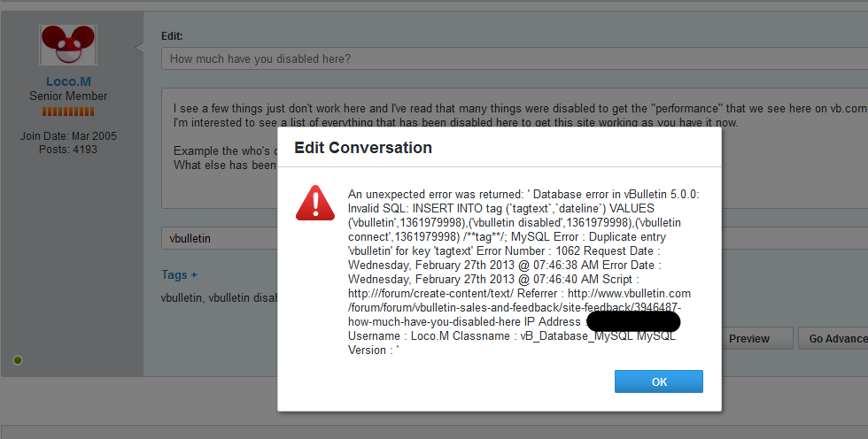Click the orange reputation bar
868x439 pixels.
pos(68,112)
